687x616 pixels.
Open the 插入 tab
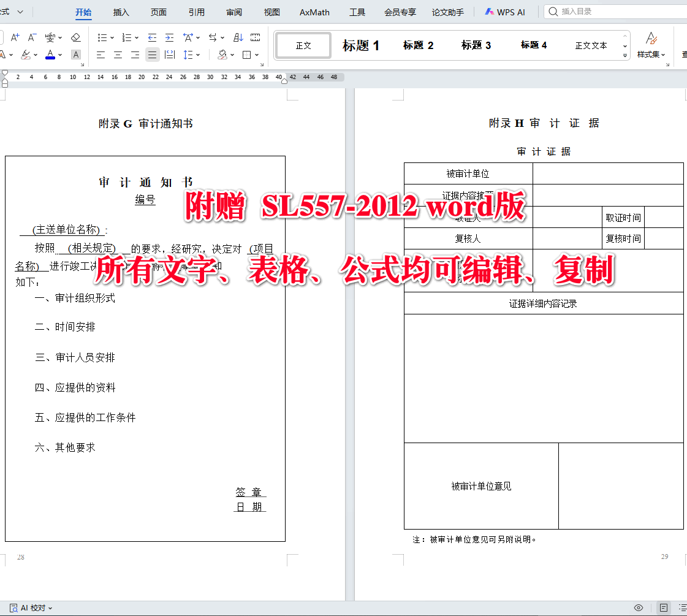tap(121, 12)
